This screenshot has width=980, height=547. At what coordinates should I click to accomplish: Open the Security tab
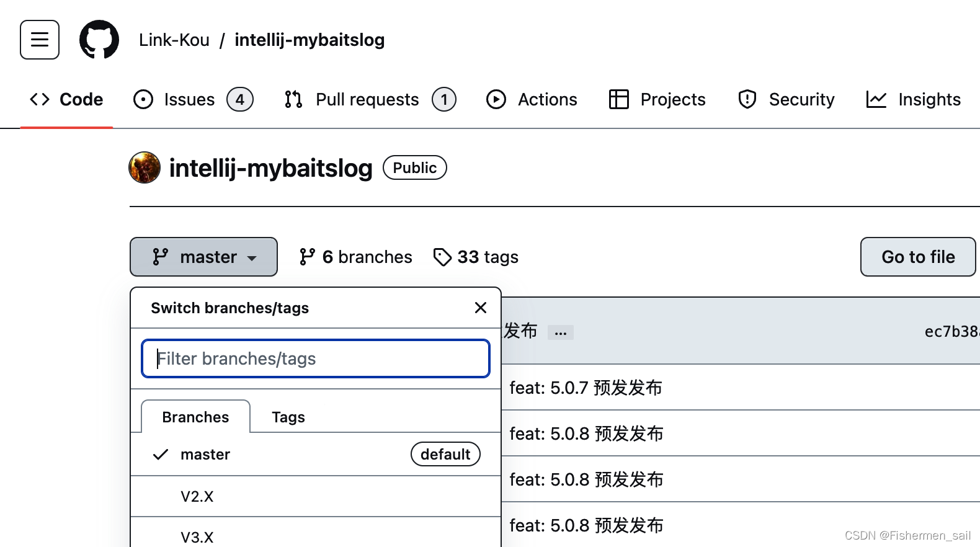(x=786, y=99)
